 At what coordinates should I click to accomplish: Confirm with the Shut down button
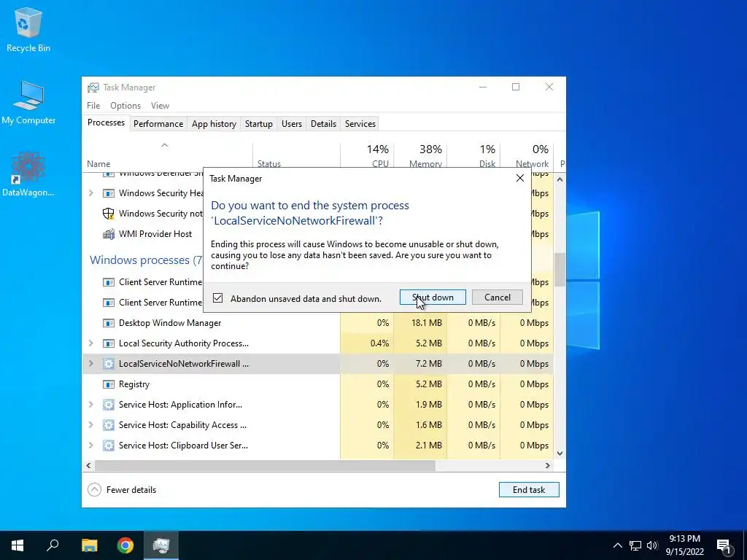coord(433,297)
